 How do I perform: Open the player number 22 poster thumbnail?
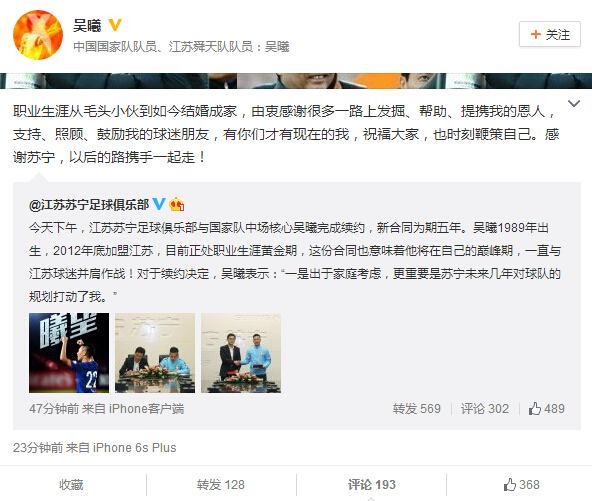(x=69, y=353)
